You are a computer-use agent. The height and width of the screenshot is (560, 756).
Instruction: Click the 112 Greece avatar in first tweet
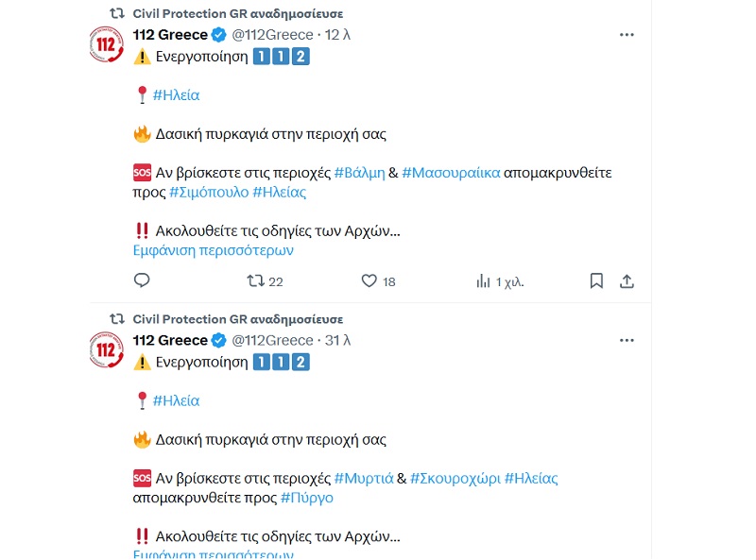click(106, 45)
